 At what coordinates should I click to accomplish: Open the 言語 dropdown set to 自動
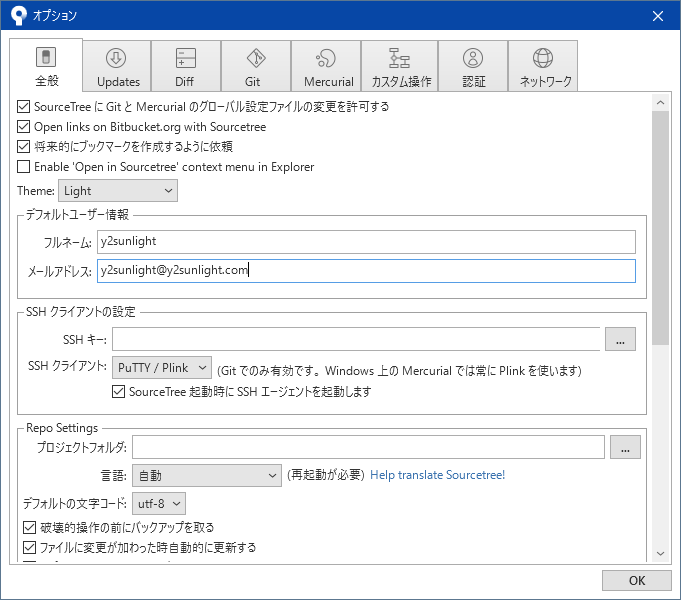tap(207, 475)
